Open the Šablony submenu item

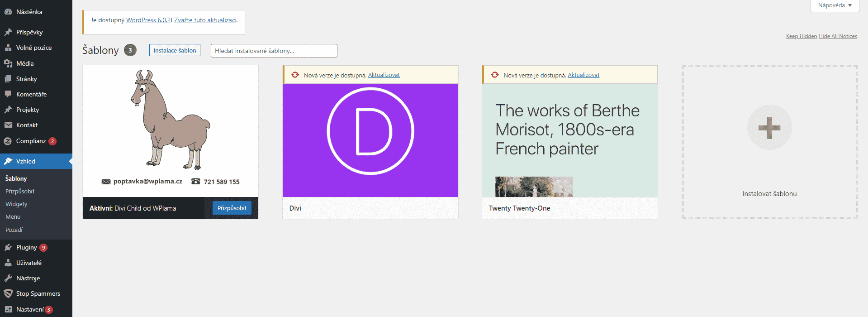pyautogui.click(x=16, y=178)
